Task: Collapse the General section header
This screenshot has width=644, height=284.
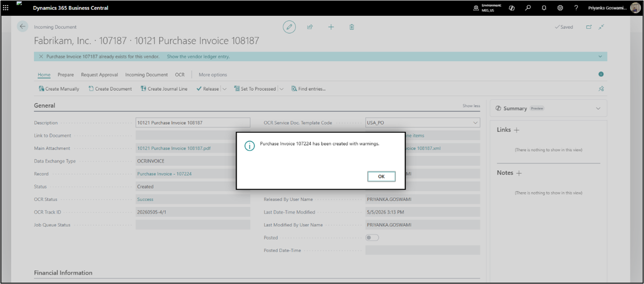Action: pyautogui.click(x=45, y=106)
